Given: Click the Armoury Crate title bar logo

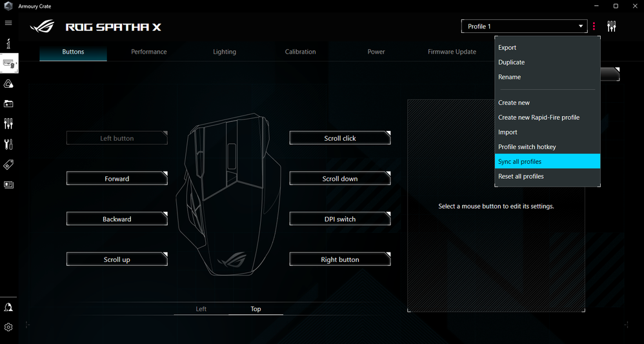Looking at the screenshot, I should coord(8,6).
